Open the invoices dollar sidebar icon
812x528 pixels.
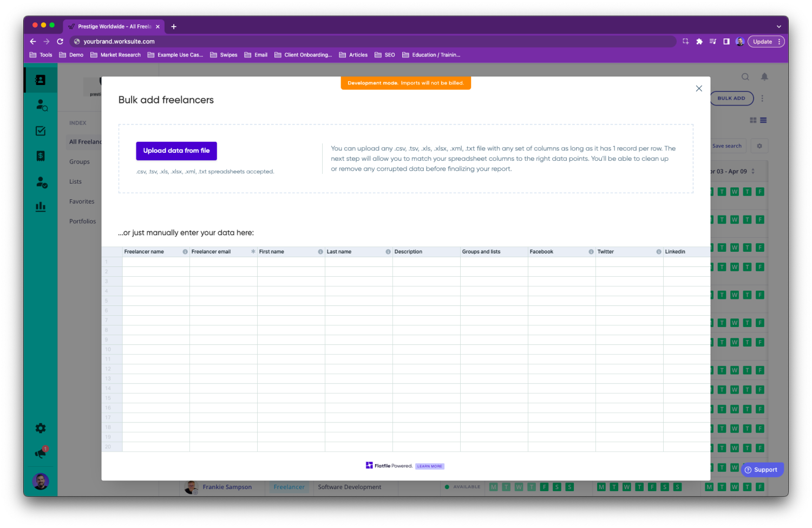pos(41,156)
